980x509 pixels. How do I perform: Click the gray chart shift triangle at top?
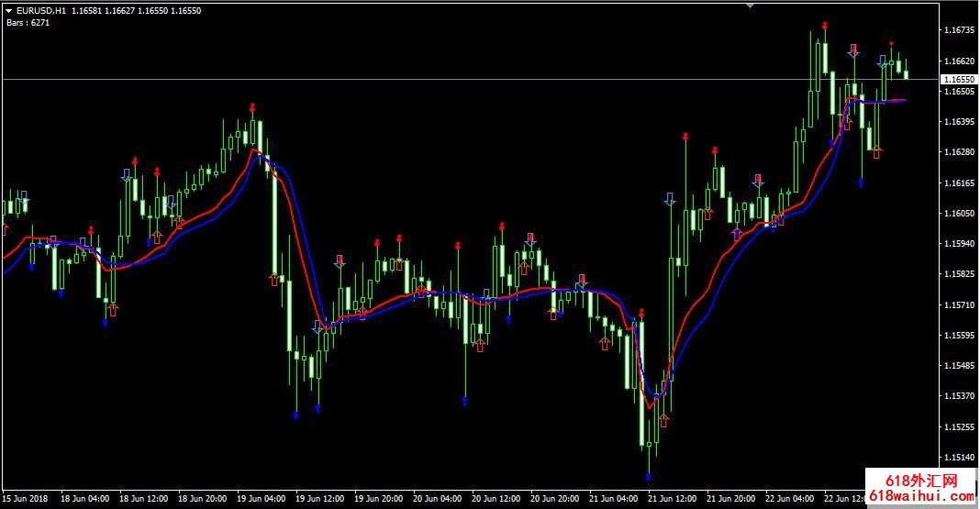752,6
